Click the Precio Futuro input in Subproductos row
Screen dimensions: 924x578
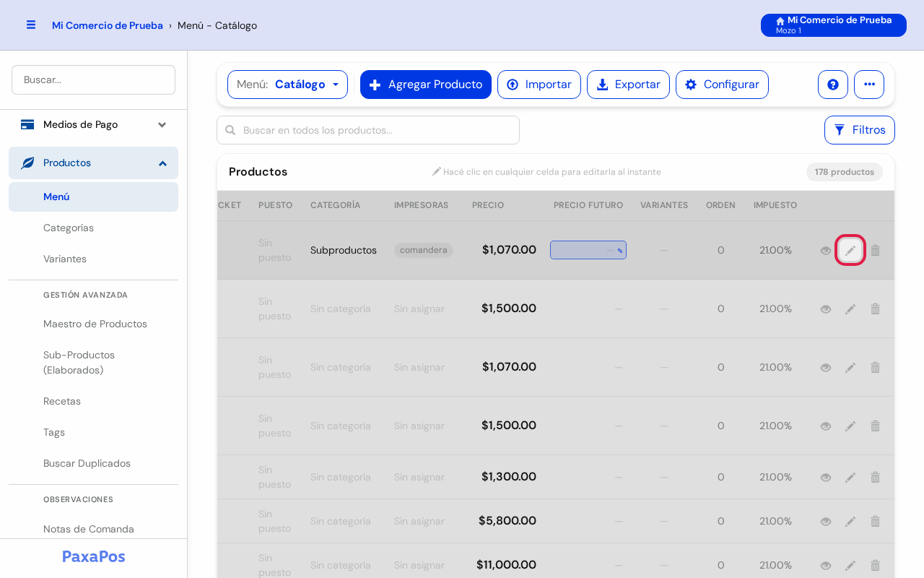pos(588,250)
